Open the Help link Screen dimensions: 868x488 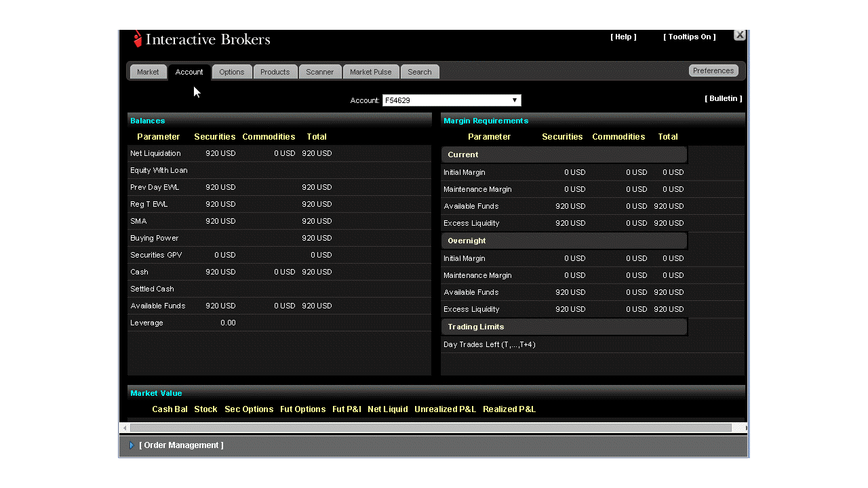(x=623, y=37)
